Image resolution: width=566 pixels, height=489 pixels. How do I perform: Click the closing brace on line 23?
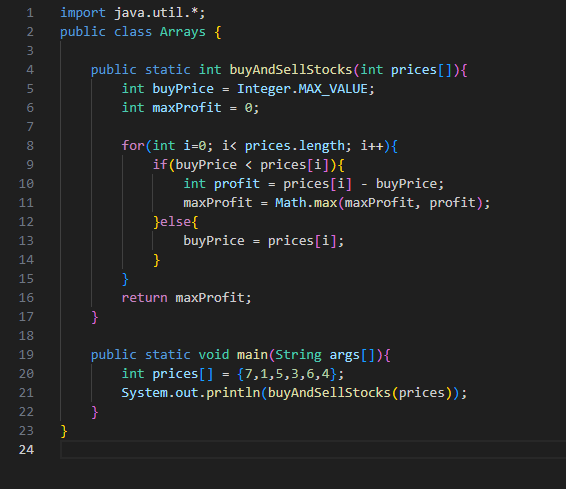[64, 431]
